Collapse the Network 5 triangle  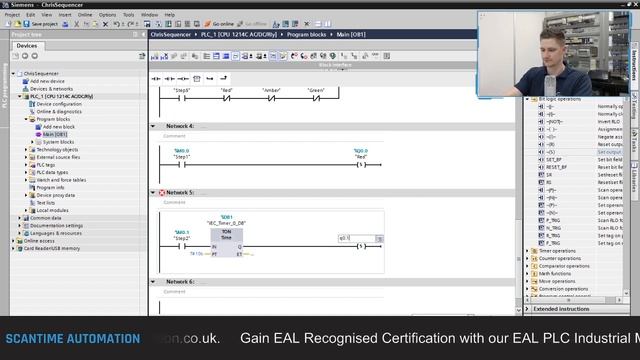153,193
